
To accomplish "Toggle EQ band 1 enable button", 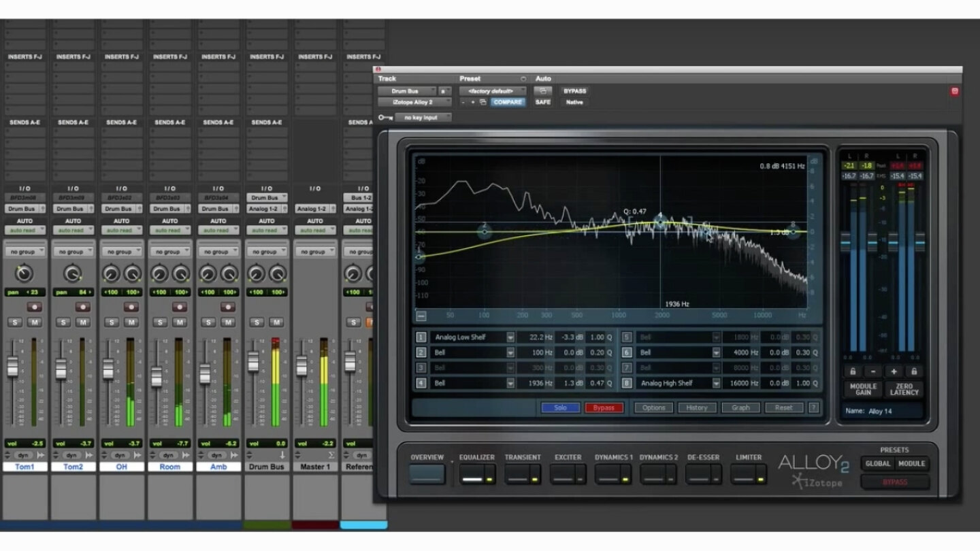I will (x=421, y=337).
